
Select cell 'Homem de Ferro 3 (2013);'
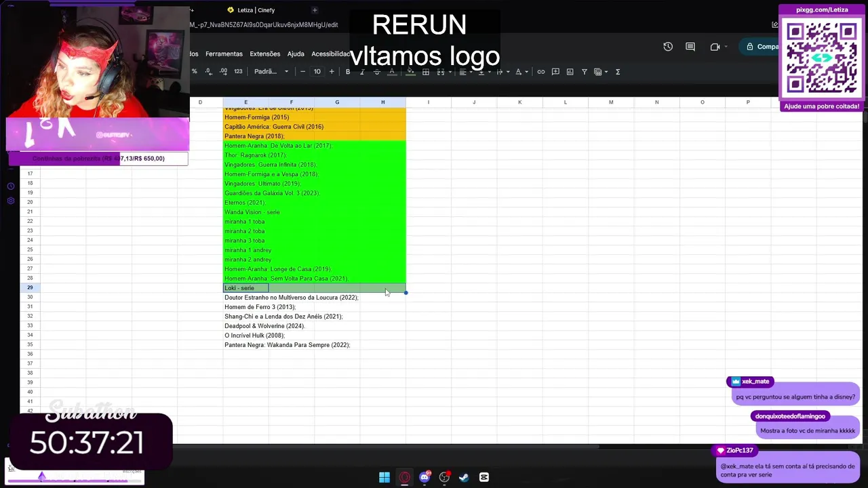tap(260, 307)
